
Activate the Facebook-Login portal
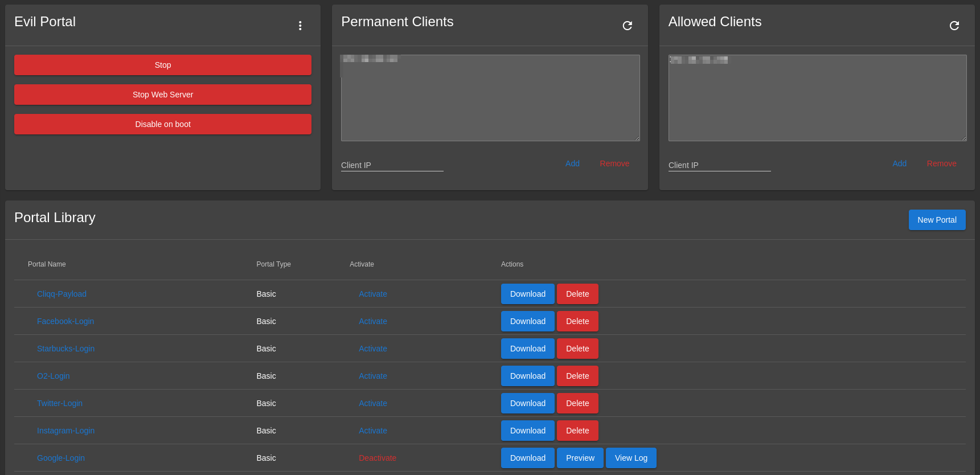372,321
